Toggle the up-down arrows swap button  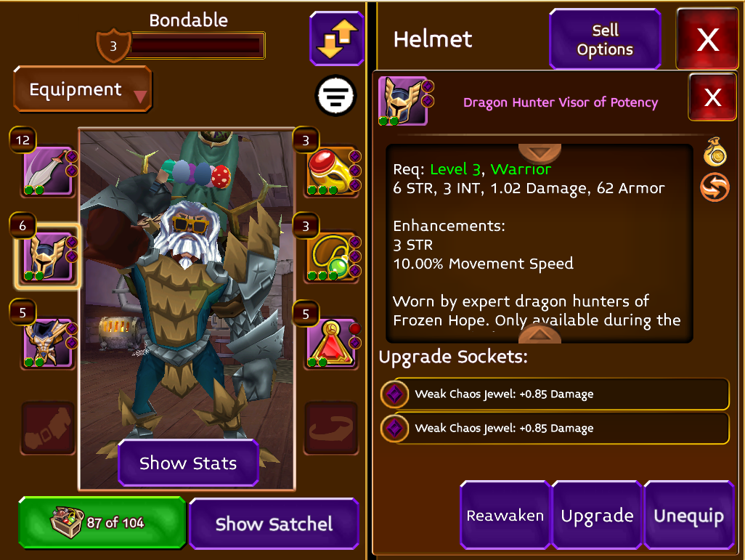pos(337,38)
